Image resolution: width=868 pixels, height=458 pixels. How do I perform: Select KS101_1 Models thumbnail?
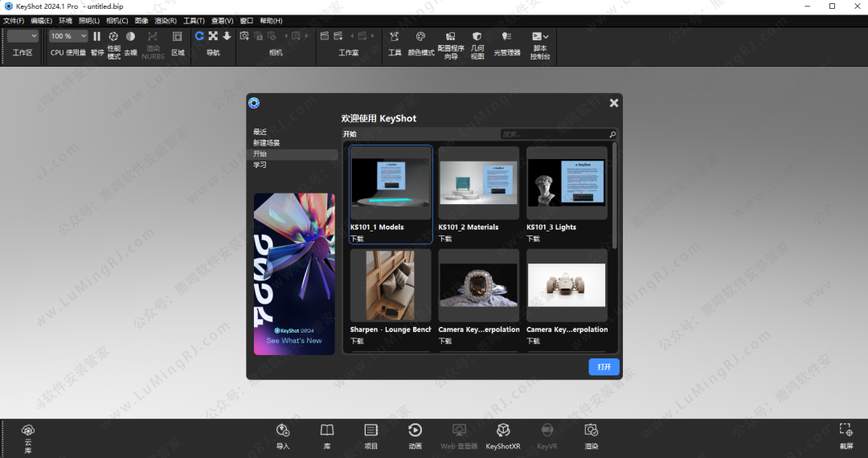tap(391, 183)
